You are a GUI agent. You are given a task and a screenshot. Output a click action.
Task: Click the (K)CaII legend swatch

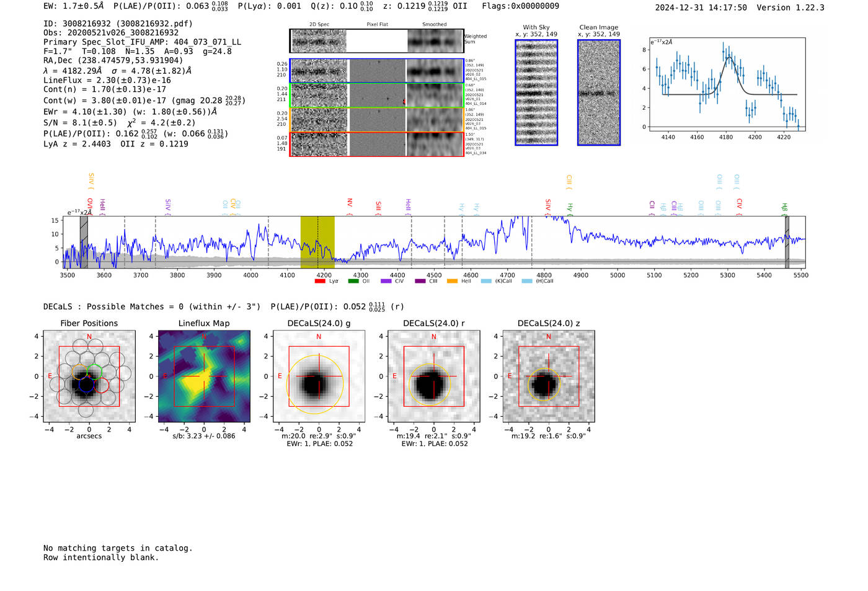[x=486, y=282]
